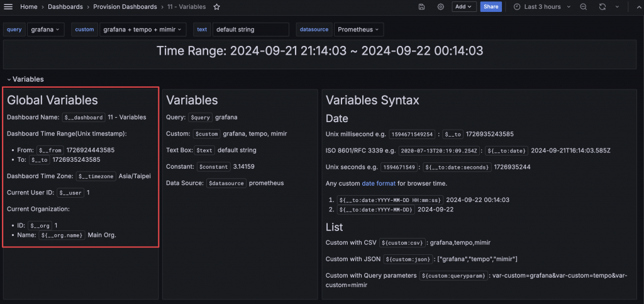
Task: Navigate to Dashboards breadcrumb
Action: click(65, 7)
